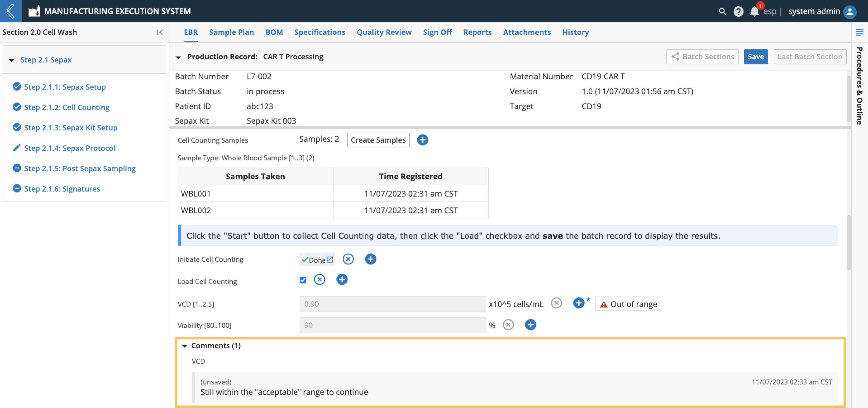Image resolution: width=868 pixels, height=408 pixels.
Task: Clear the Initiate Cell Counting value
Action: tap(348, 259)
